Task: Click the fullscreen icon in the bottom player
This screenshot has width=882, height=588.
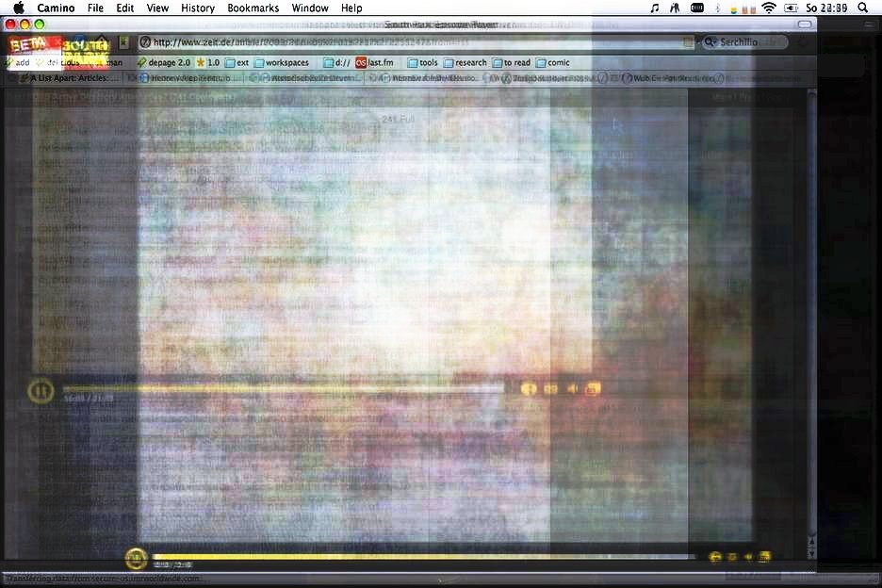Action: coord(764,557)
